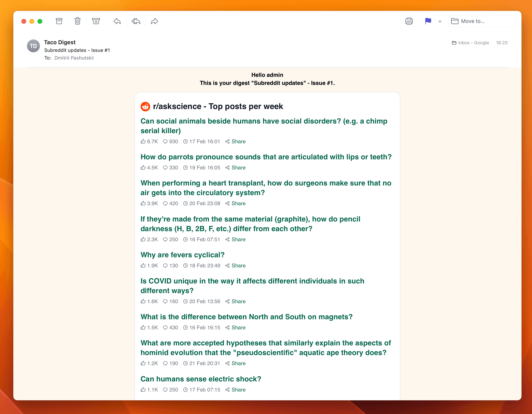Share the post dated 18 Feb 23:49
The width and height of the screenshot is (532, 414).
pos(235,266)
